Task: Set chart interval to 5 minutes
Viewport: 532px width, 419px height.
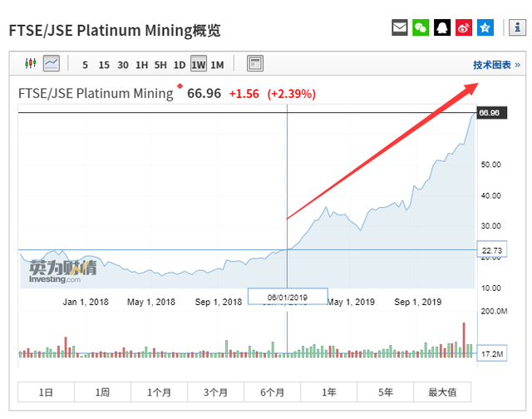Action: coord(85,65)
